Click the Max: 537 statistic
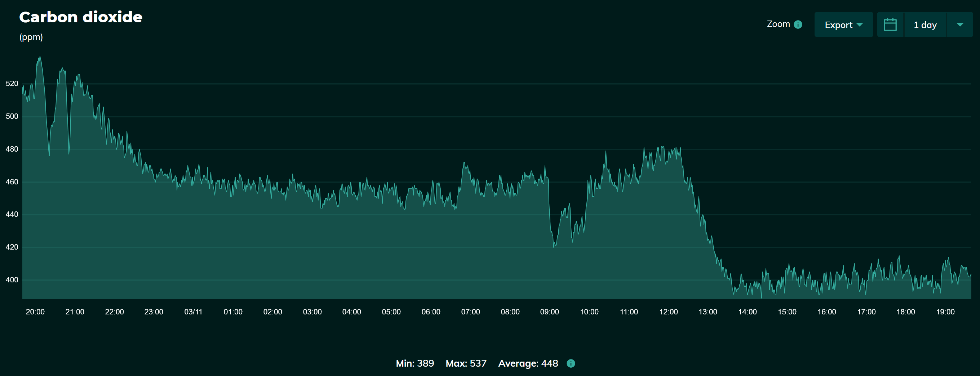 466,363
